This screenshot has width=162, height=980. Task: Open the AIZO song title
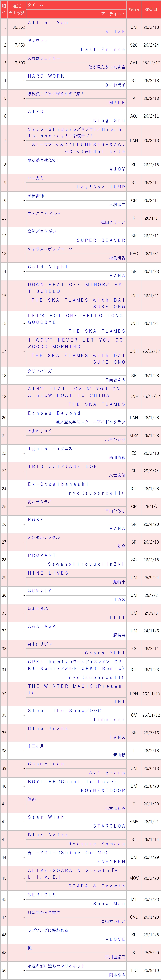pos(36,111)
